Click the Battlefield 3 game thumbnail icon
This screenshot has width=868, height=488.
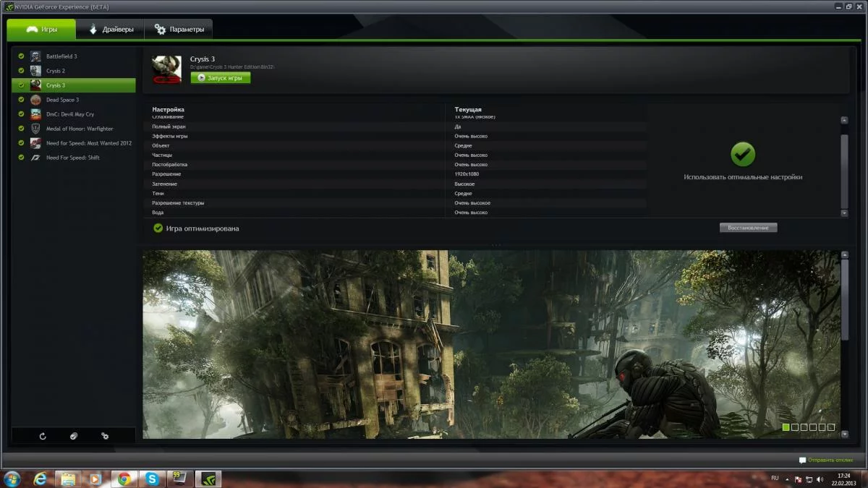click(x=35, y=56)
